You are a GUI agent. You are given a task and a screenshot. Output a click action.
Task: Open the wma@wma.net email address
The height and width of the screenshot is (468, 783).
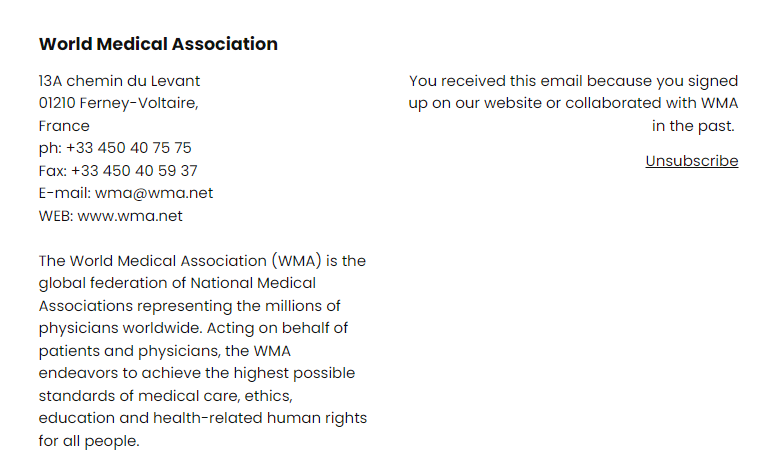pyautogui.click(x=154, y=193)
